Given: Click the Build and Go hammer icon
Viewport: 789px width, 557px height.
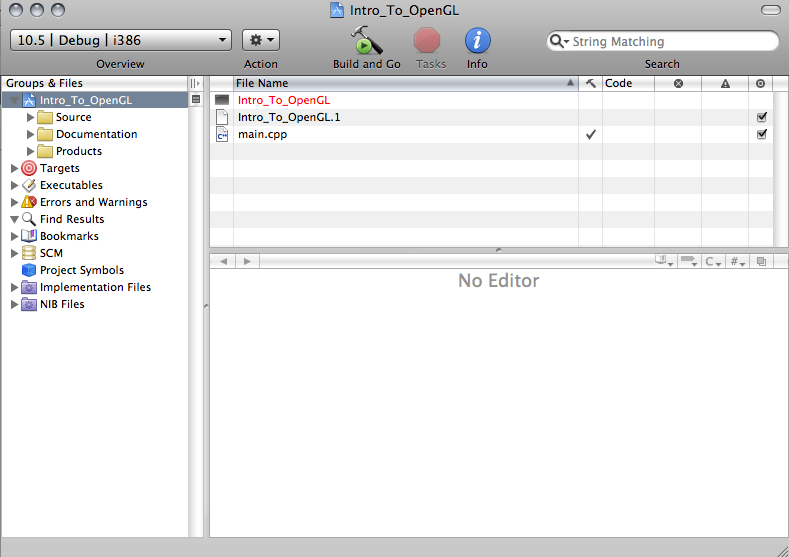Looking at the screenshot, I should (366, 41).
